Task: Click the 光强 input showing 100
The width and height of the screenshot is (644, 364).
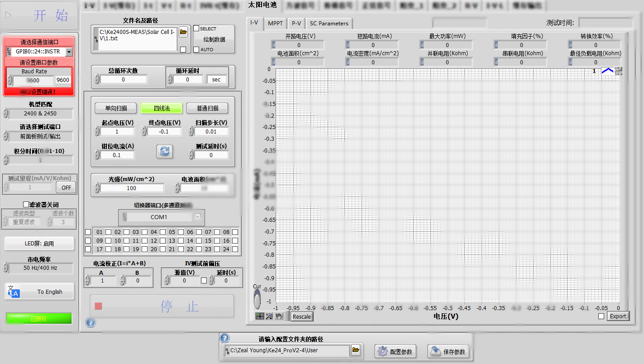Action: [x=132, y=188]
